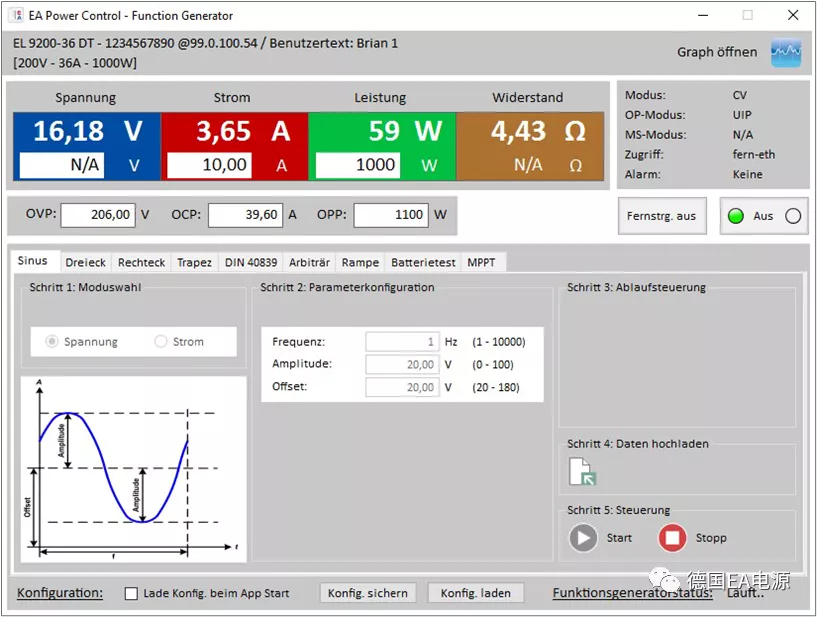Click Konfig. laden button

pos(476,593)
